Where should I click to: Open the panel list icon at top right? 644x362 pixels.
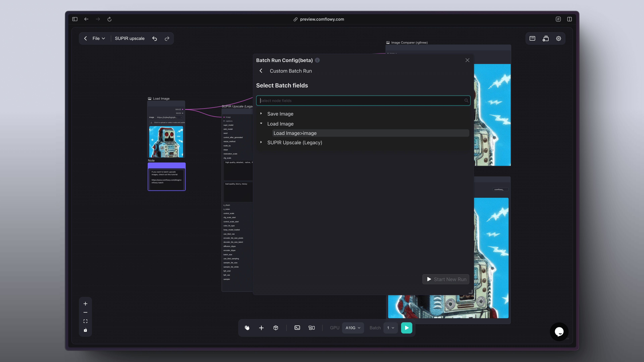point(532,39)
